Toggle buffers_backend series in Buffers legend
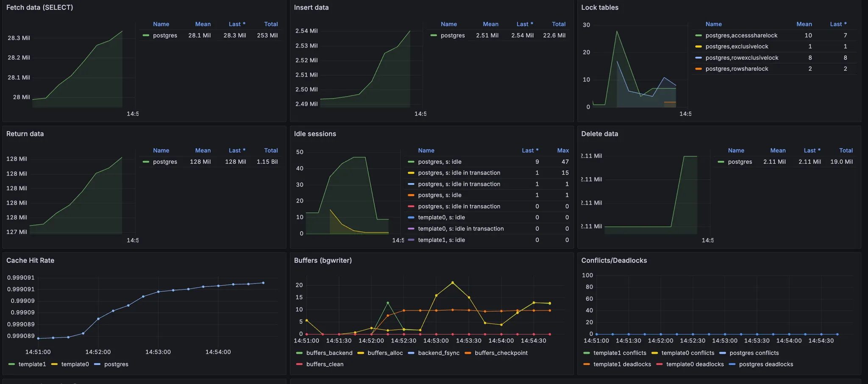Image resolution: width=868 pixels, height=384 pixels. [x=329, y=353]
